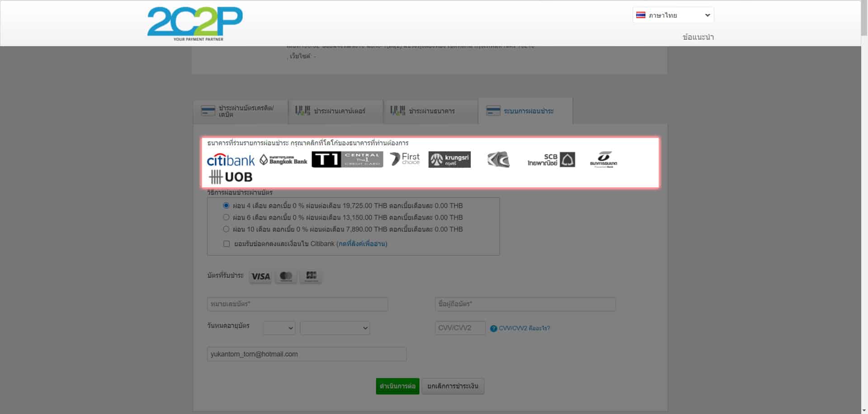Select the 6-month installment option
This screenshot has height=414, width=868.
click(x=226, y=217)
